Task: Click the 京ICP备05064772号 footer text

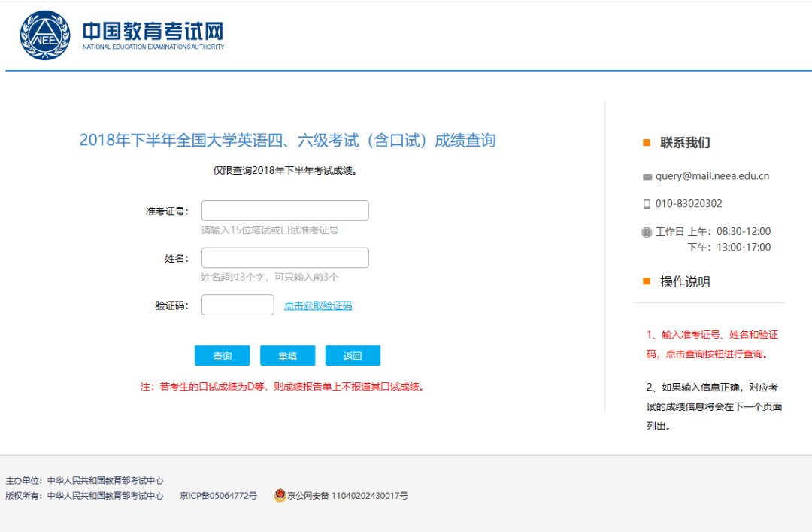Action: coord(218,496)
